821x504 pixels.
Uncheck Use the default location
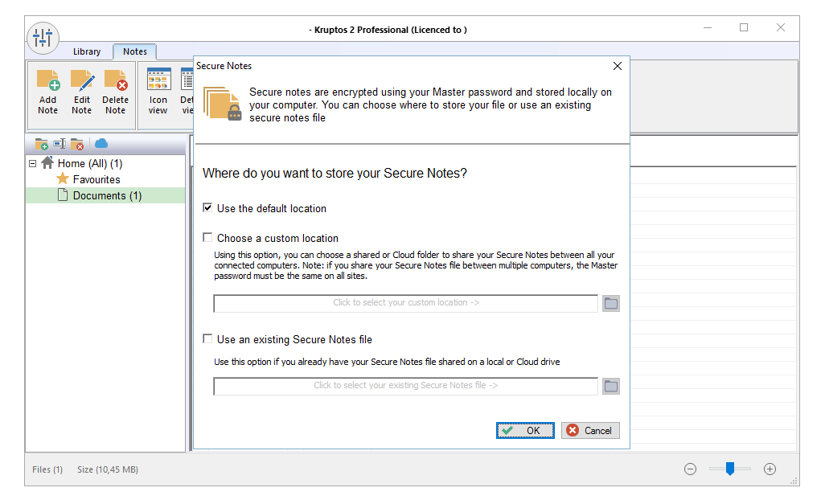208,208
